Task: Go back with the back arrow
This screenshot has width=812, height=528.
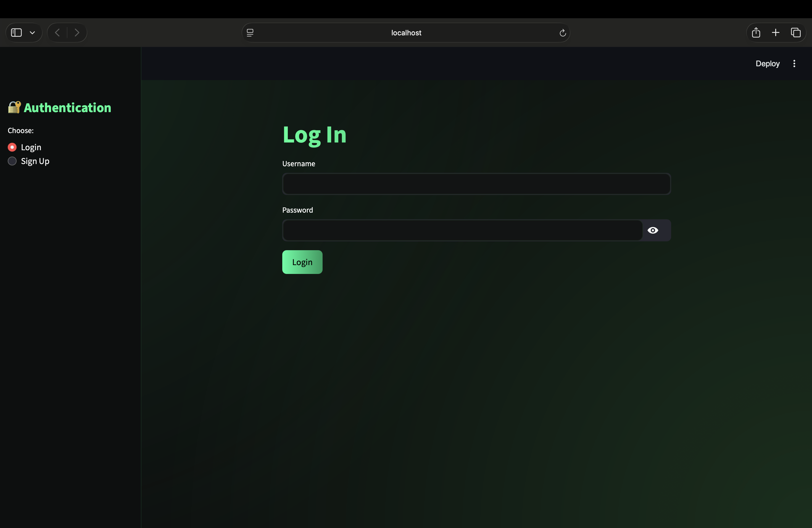Action: click(x=57, y=33)
